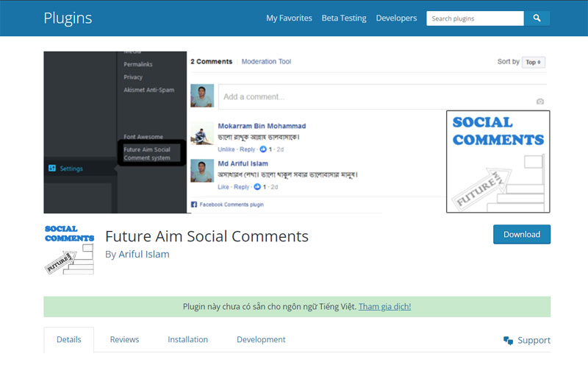Screen dimensions: 588x368
Task: Click the Add a comment box
Action: [382, 96]
